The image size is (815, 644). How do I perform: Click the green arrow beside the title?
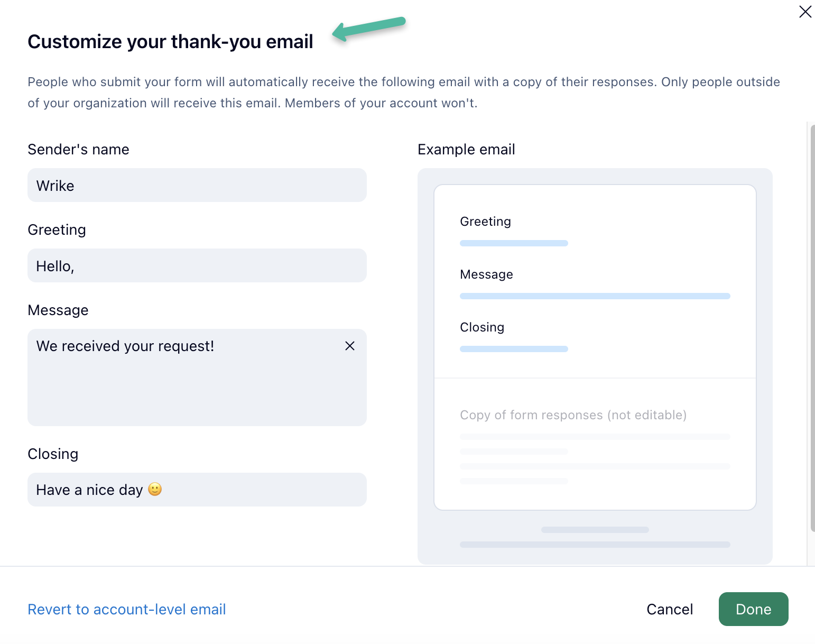tap(369, 29)
